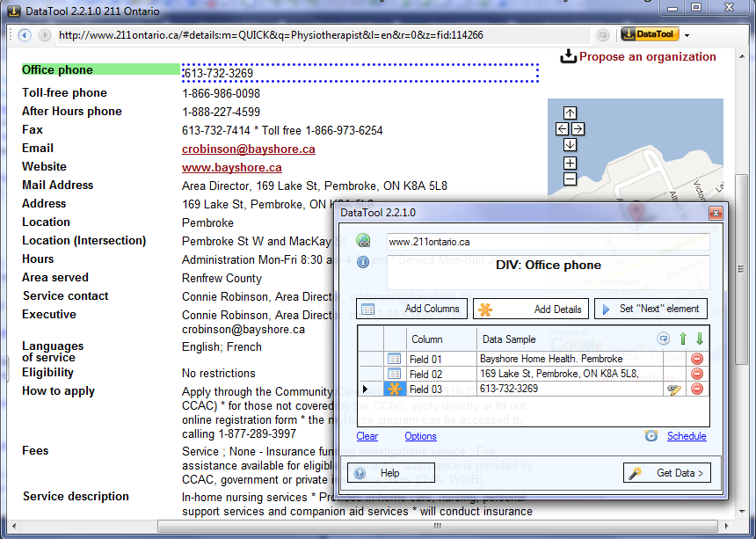This screenshot has height=539, width=756.
Task: Pan the map up with the arrow control
Action: [570, 113]
